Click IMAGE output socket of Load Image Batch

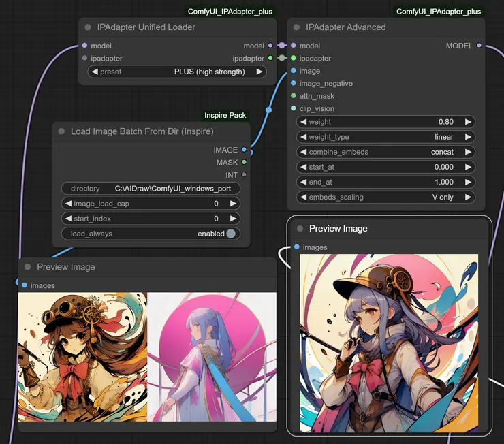click(244, 149)
